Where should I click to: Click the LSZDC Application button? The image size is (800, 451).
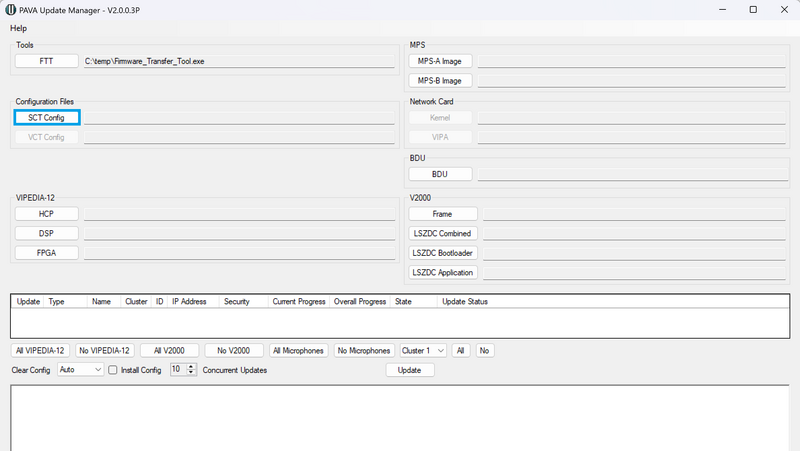pyautogui.click(x=443, y=272)
